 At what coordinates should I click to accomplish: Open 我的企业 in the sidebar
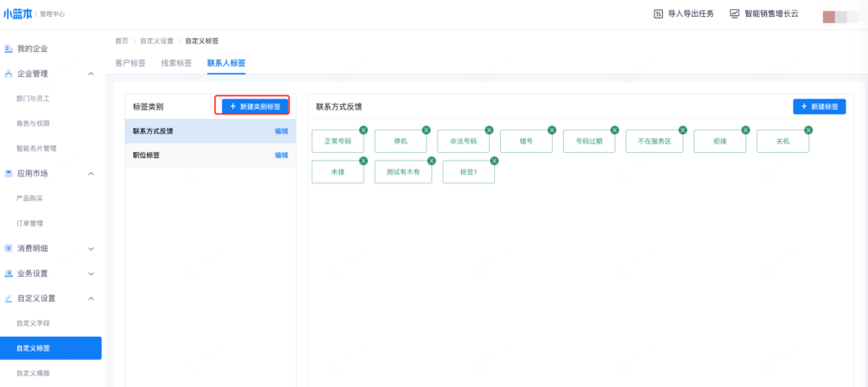[32, 48]
